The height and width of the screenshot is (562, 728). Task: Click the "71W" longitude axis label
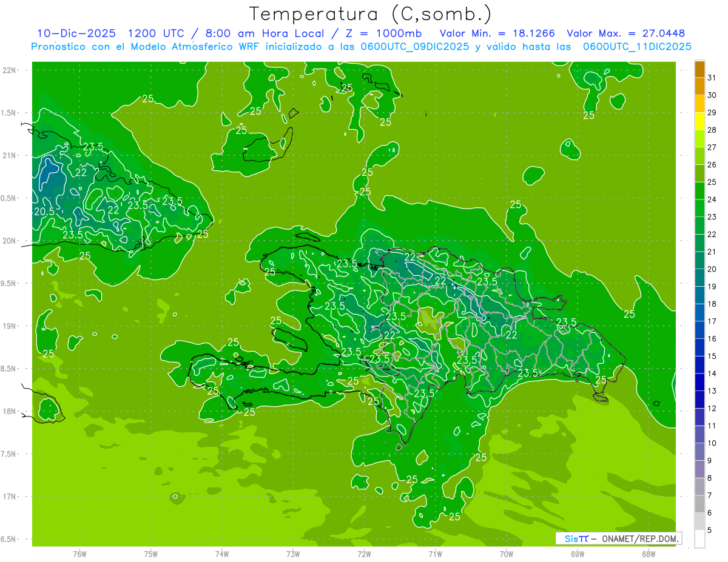[435, 554]
